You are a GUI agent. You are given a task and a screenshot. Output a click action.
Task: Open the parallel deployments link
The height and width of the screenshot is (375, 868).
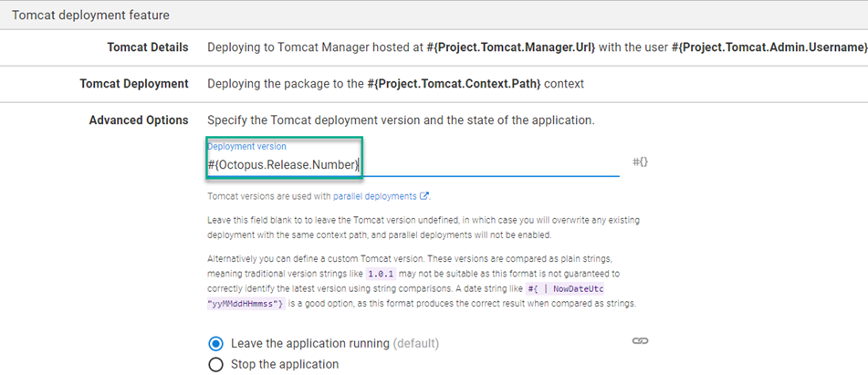(375, 196)
